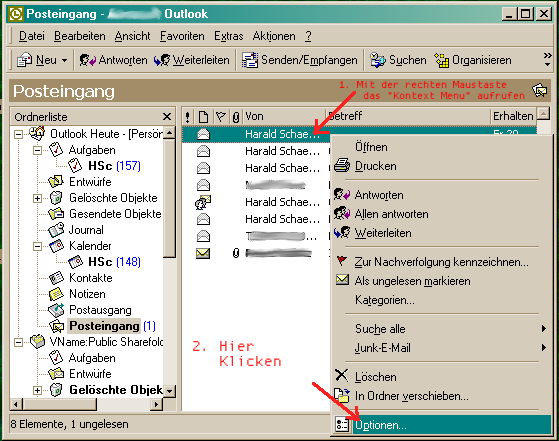Viewport: 559px width, 441px height.
Task: Click Weiterleiten in the toolbar
Action: 192,60
